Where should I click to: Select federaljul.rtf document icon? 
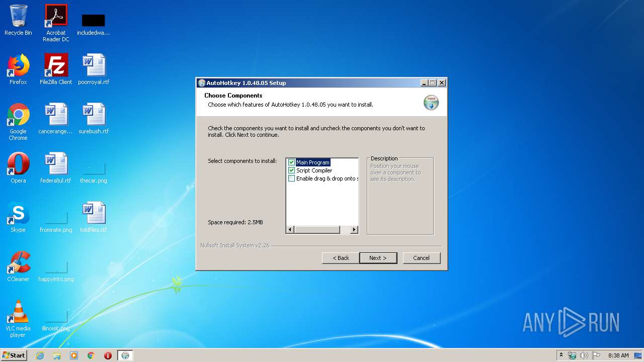coord(56,168)
